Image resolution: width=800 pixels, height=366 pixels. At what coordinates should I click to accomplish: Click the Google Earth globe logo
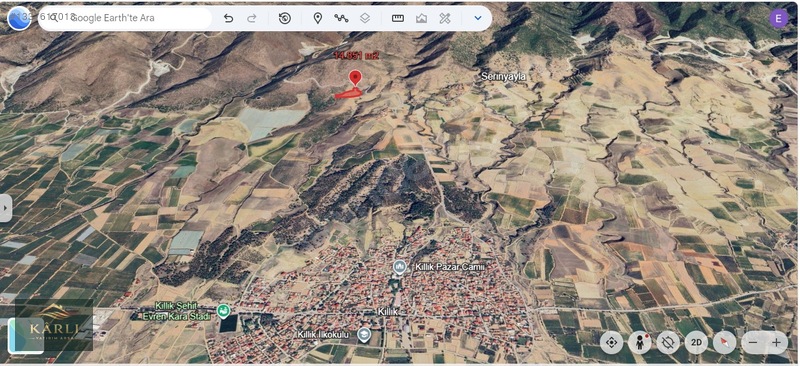(x=19, y=18)
